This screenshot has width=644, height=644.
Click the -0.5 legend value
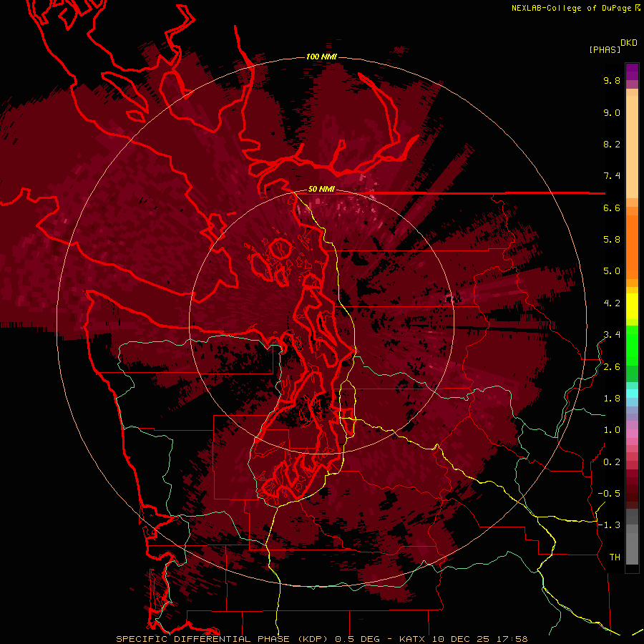[x=609, y=494]
